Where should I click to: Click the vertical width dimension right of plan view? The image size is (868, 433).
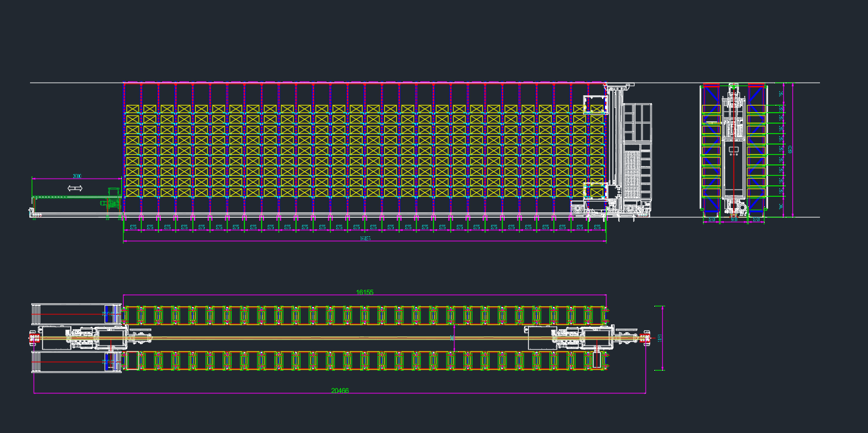660,338
